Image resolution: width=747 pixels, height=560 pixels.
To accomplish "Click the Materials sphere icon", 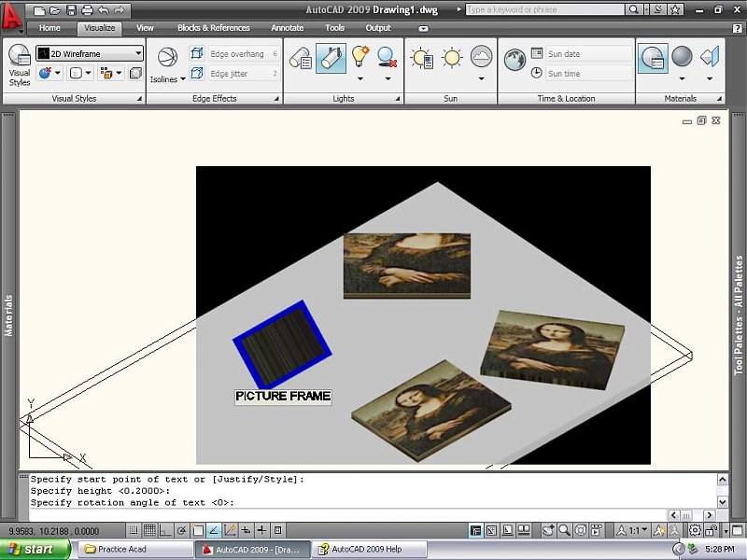I will pos(682,58).
